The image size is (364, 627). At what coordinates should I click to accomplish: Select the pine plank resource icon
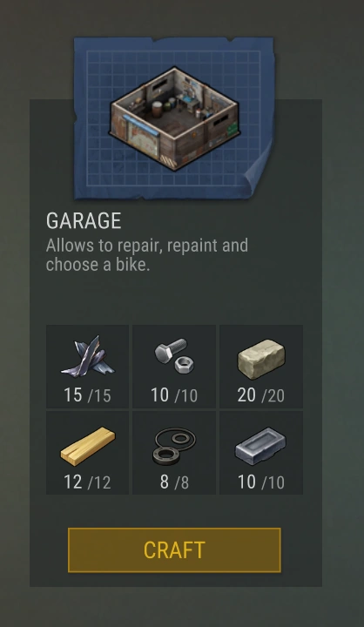coord(88,446)
